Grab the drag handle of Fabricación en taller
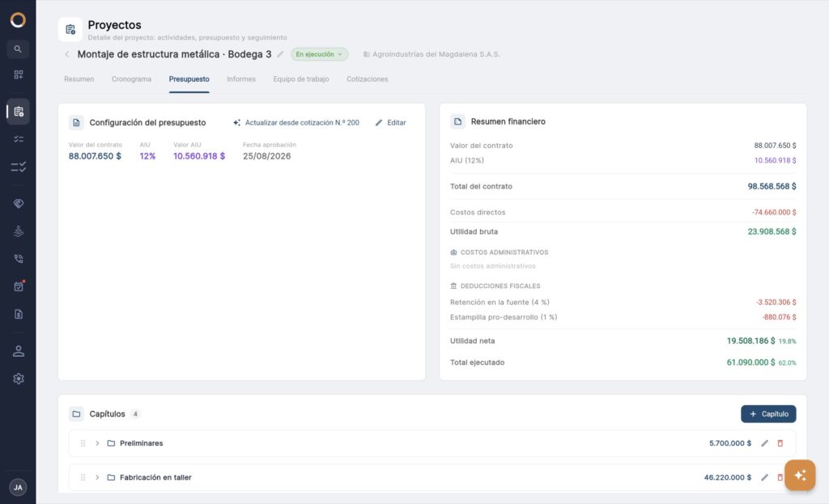829x504 pixels. (83, 477)
